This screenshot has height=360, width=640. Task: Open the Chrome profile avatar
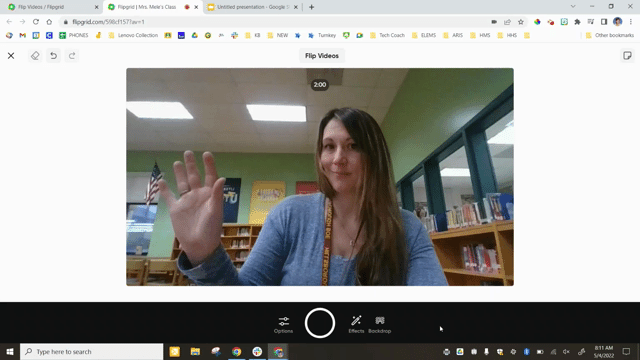[x=618, y=22]
